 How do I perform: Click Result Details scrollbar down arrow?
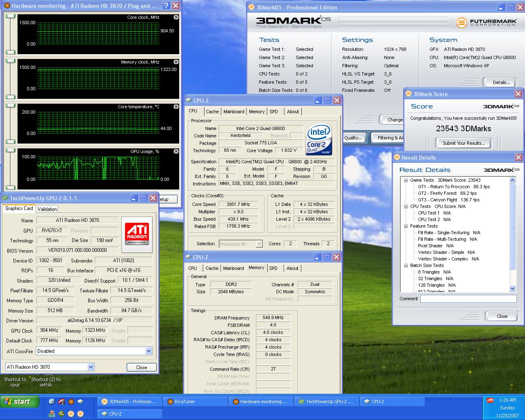[x=512, y=288]
